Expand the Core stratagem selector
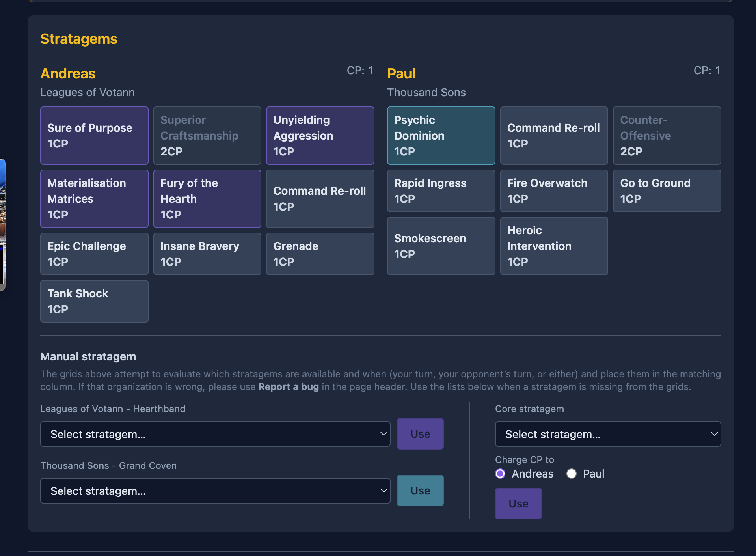The width and height of the screenshot is (756, 556). pos(607,434)
